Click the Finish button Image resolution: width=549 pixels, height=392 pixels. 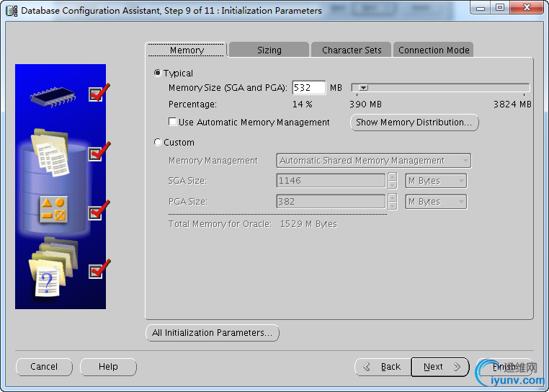tap(504, 367)
